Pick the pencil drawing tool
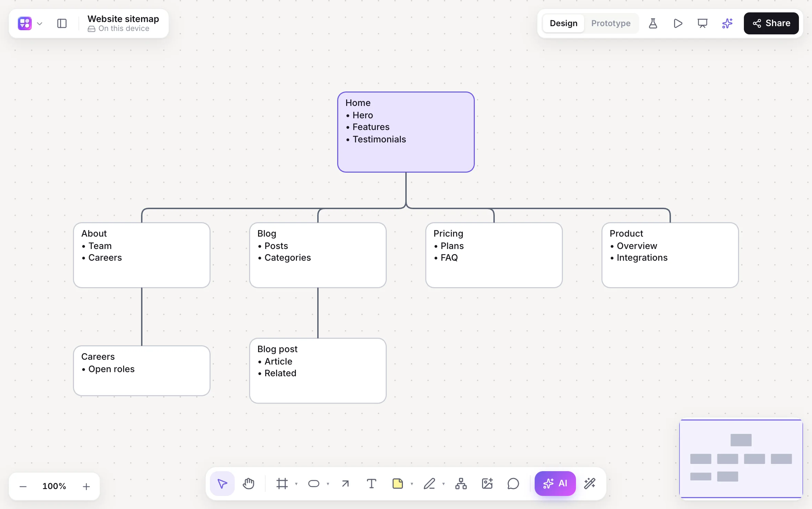 [x=429, y=484]
